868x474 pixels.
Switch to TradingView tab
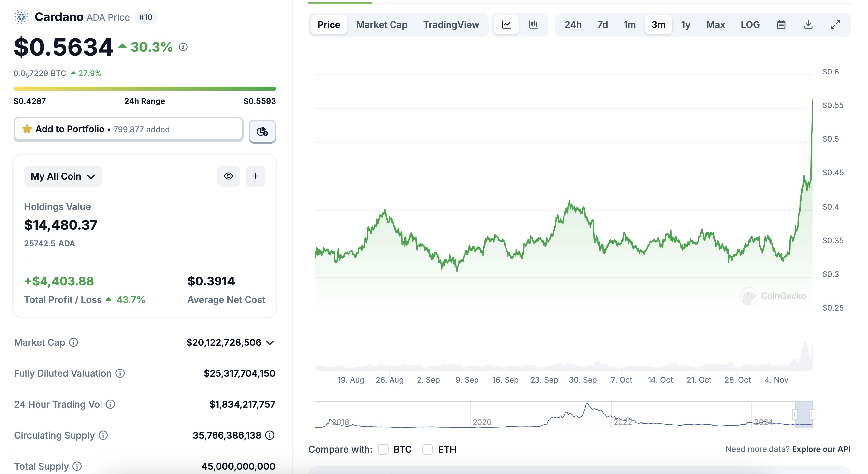pos(451,25)
